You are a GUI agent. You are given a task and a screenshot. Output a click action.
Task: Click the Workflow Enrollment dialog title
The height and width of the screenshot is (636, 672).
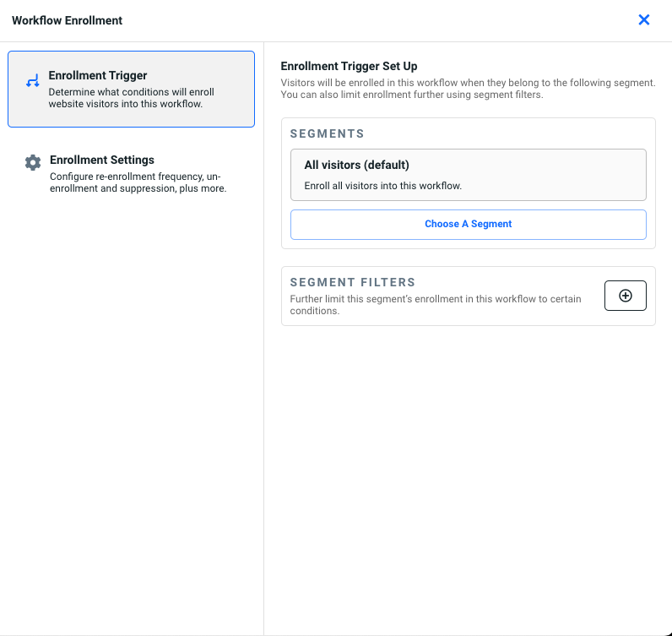coord(67,20)
